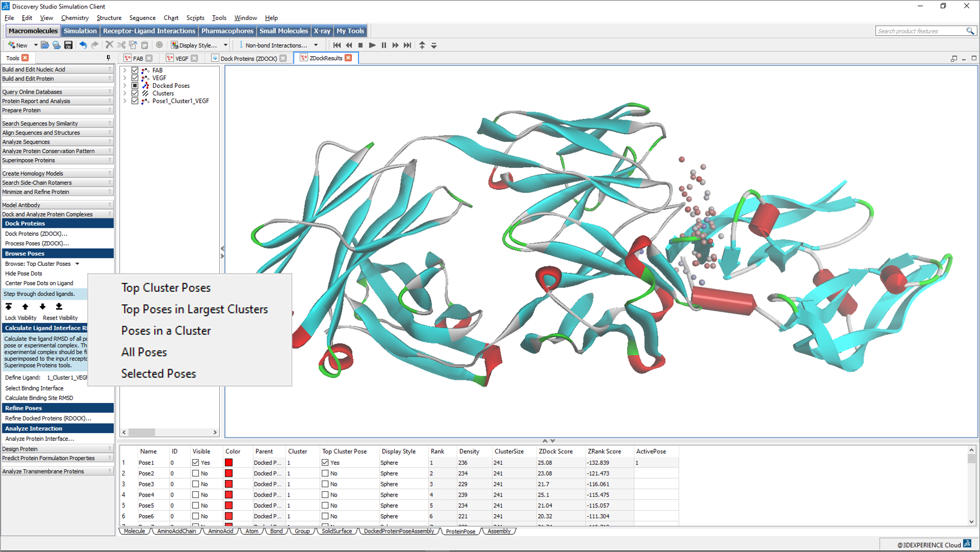This screenshot has width=980, height=552.
Task: Open the Non-bond Interactions dropdown
Action: click(x=316, y=45)
